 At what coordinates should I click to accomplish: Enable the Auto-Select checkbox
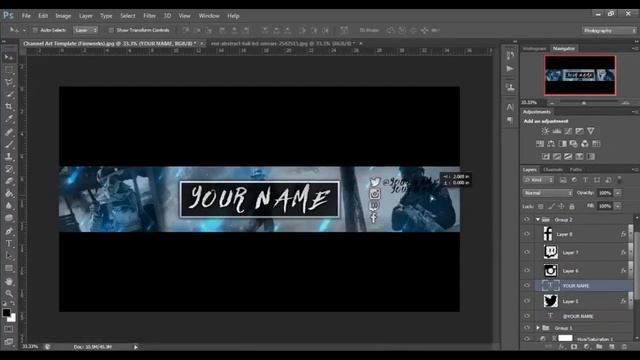click(35, 30)
